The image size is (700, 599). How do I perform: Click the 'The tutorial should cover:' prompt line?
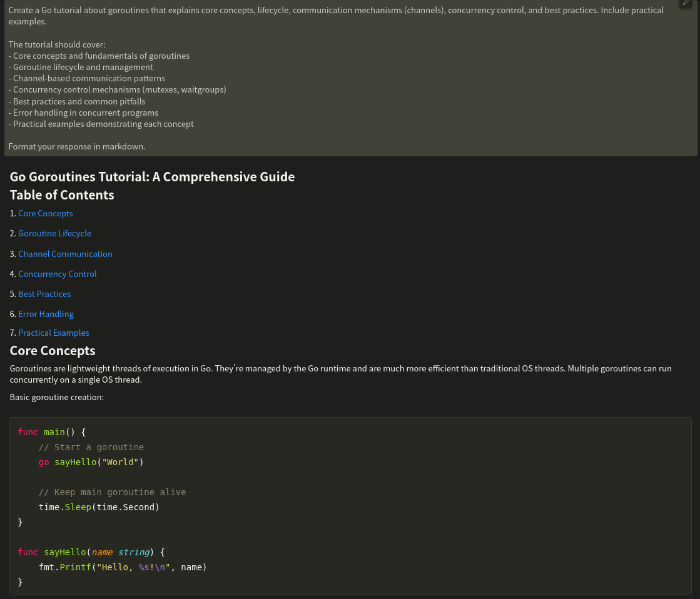tap(57, 44)
